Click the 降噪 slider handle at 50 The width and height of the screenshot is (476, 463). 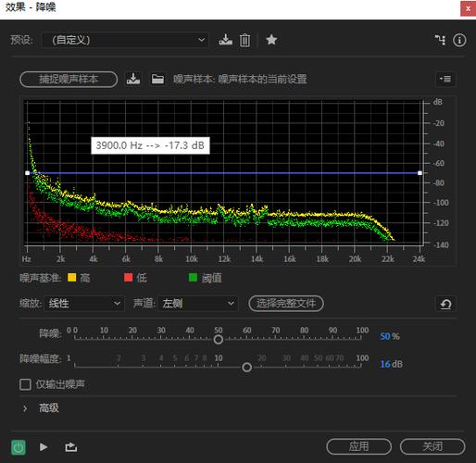click(219, 340)
